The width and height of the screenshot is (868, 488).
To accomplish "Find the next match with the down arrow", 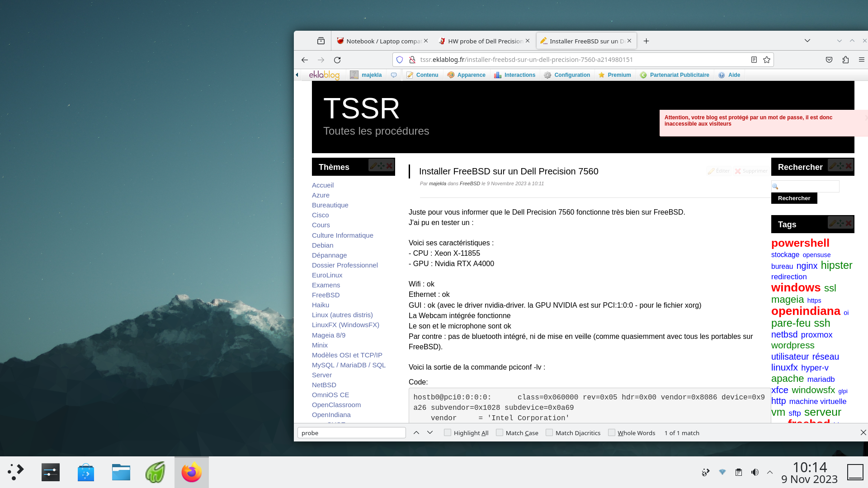I will pos(430,433).
